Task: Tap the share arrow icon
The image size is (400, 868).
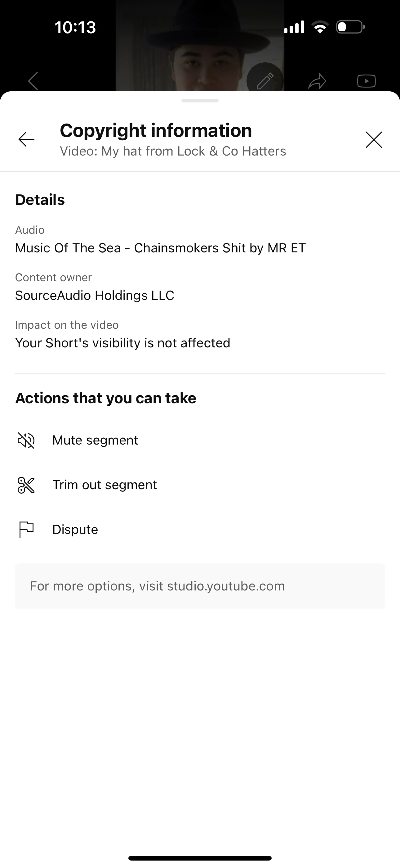Action: coord(317,81)
